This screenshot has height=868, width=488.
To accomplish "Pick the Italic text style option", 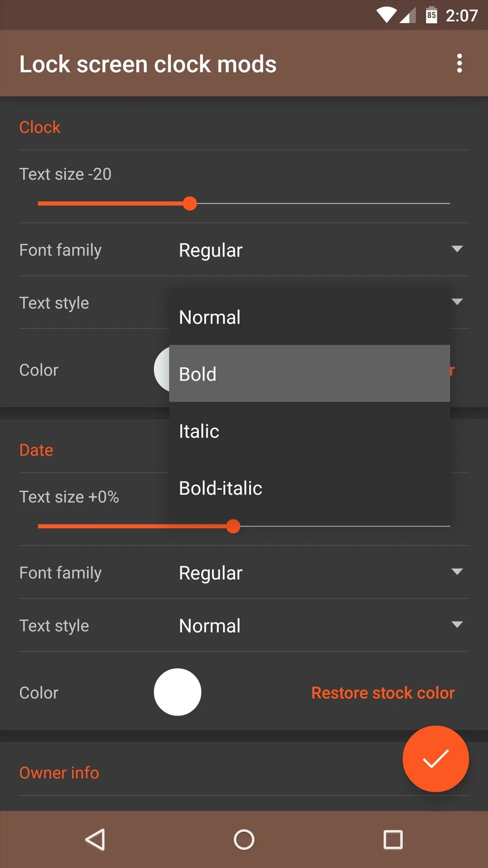I will click(309, 431).
